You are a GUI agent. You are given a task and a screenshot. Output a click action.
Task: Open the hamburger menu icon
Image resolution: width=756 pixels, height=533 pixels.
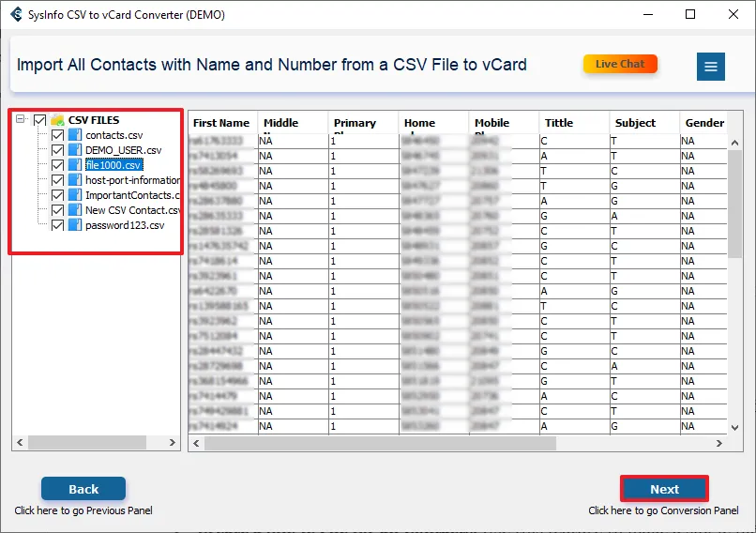(710, 66)
